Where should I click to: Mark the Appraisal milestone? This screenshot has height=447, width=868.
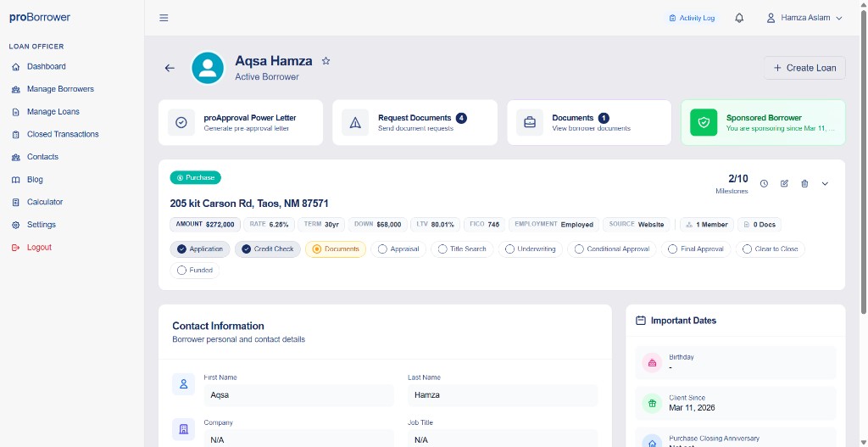(398, 249)
